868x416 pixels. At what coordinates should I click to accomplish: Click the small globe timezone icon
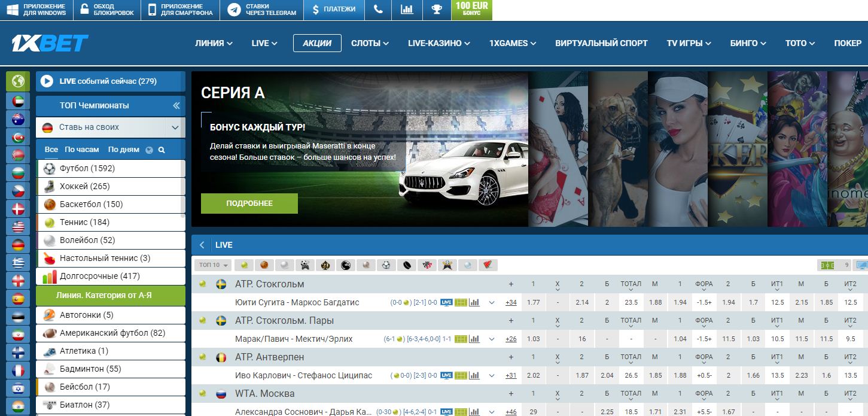pos(150,150)
